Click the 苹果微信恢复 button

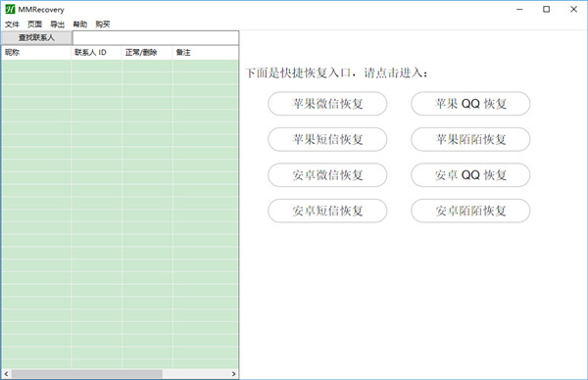(327, 104)
